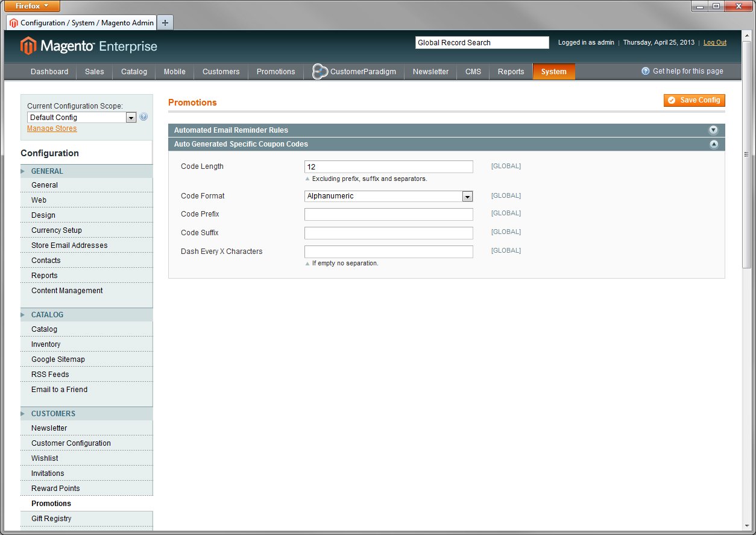Open the Reports top menu

click(511, 72)
